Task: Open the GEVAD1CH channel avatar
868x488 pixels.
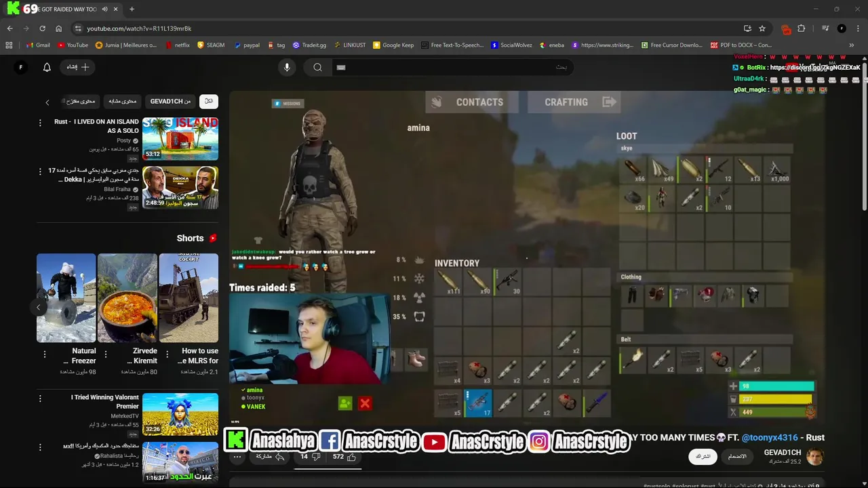Action: tap(815, 456)
